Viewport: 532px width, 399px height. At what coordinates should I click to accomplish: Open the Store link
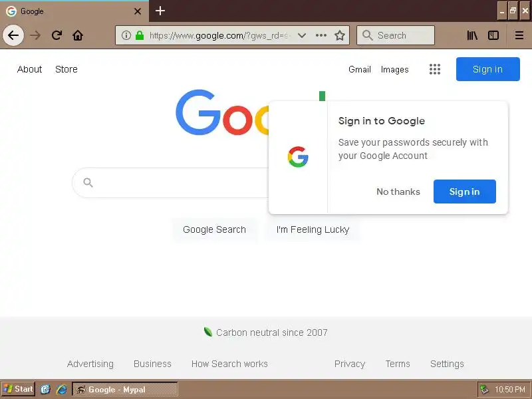(x=66, y=69)
